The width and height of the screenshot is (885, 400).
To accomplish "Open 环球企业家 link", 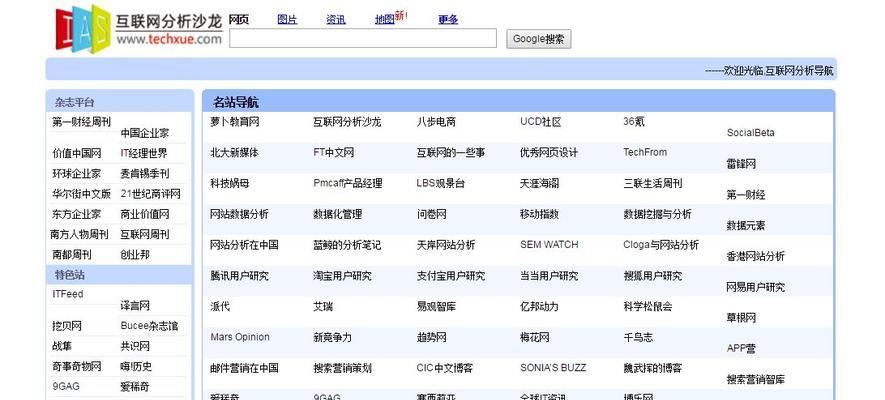I will point(77,174).
